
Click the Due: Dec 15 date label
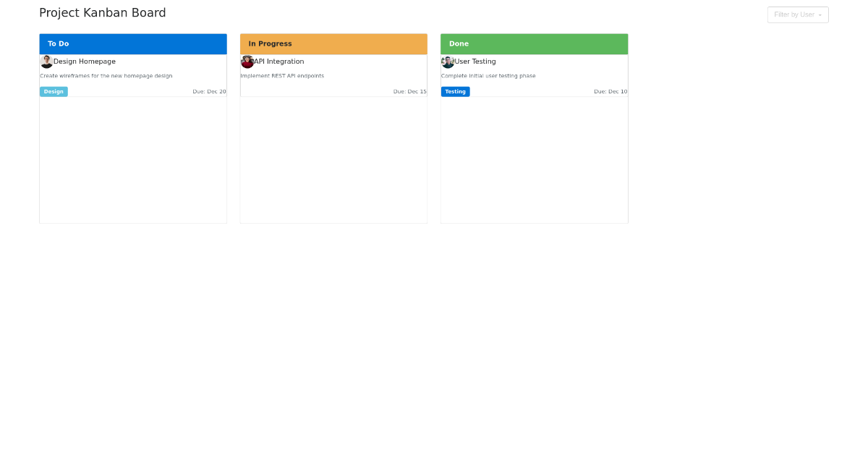pos(409,91)
